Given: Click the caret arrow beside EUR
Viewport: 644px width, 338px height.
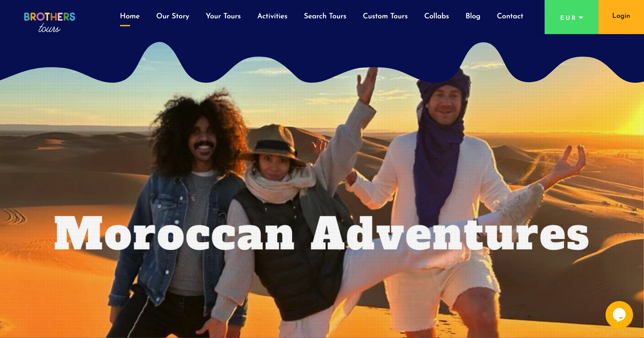Looking at the screenshot, I should [x=581, y=18].
